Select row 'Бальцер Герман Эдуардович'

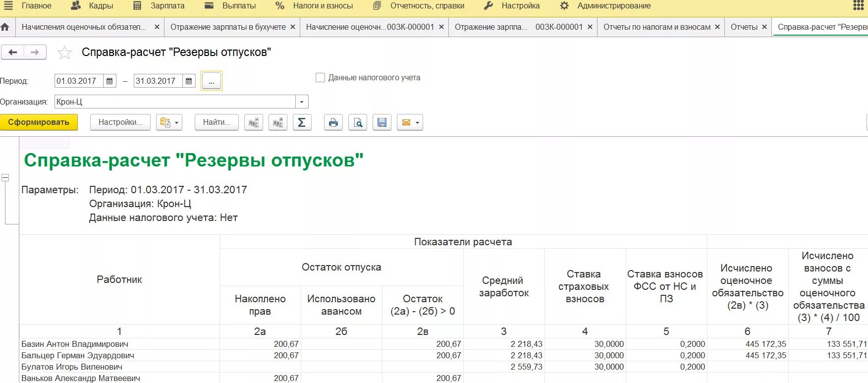click(119, 356)
